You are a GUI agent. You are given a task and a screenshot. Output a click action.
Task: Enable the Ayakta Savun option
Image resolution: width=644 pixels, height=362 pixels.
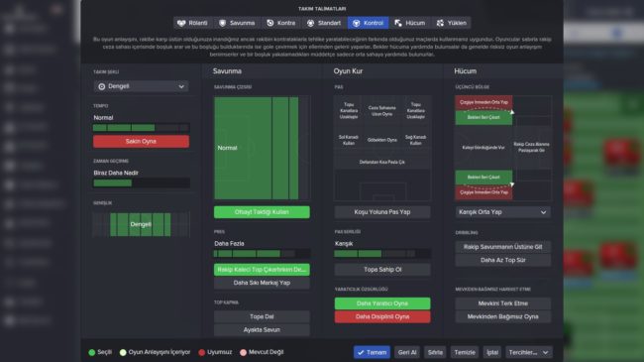262,330
